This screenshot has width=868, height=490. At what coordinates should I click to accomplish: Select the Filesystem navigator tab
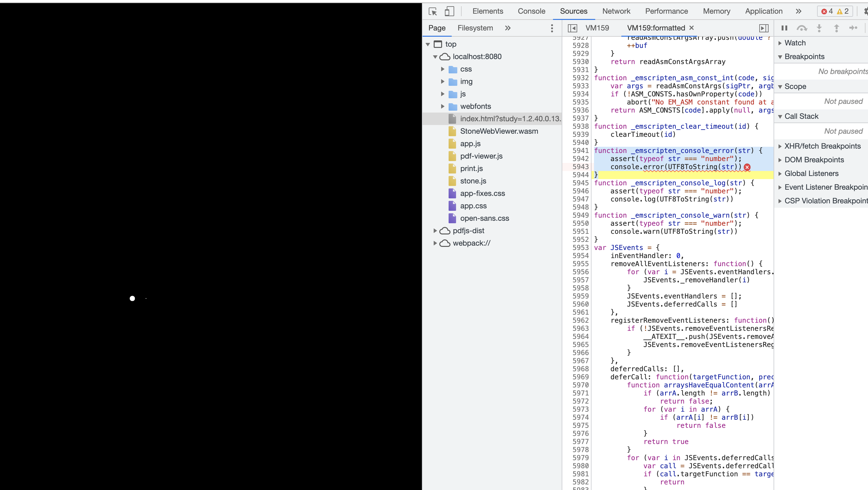tap(475, 28)
